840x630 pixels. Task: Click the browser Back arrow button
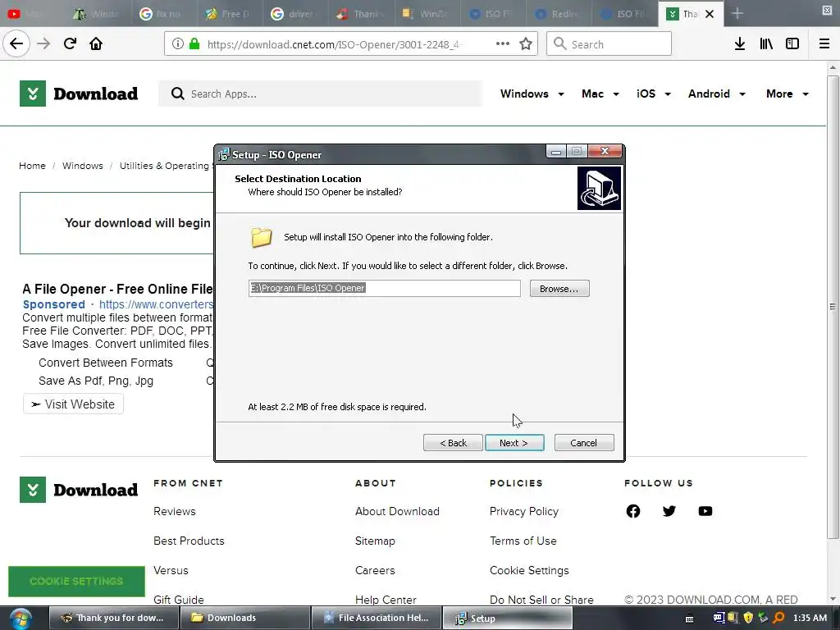click(x=16, y=44)
